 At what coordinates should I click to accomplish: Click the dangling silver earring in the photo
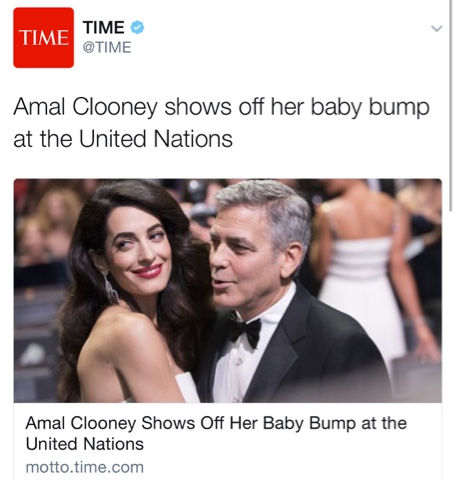click(x=111, y=289)
